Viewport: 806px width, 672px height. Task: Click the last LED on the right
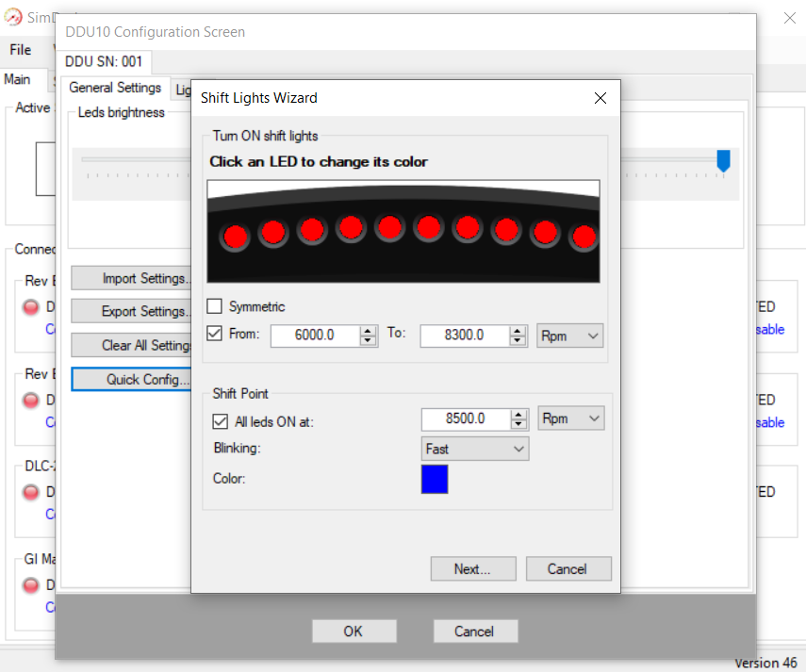point(584,237)
